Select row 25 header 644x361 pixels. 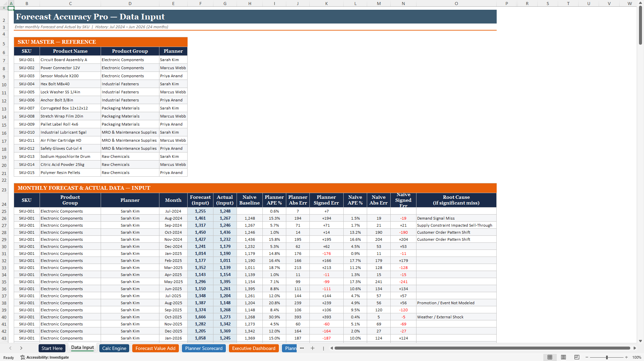[4, 211]
